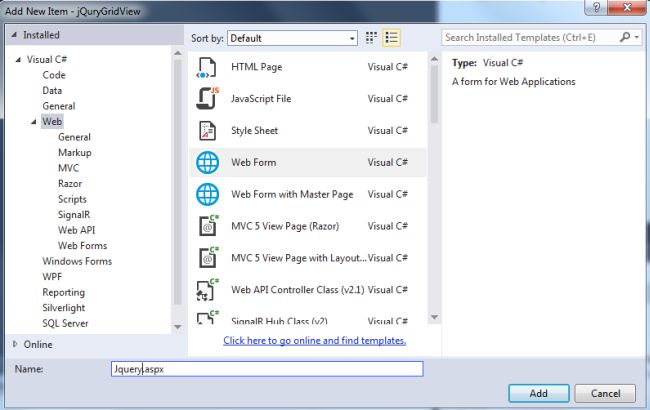
Task: Collapse the Installed section
Action: point(14,35)
